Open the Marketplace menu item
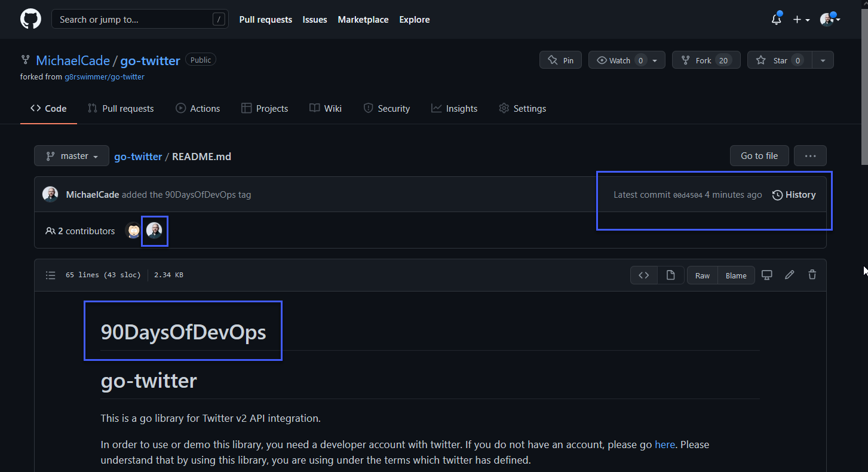The height and width of the screenshot is (472, 868). tap(363, 19)
